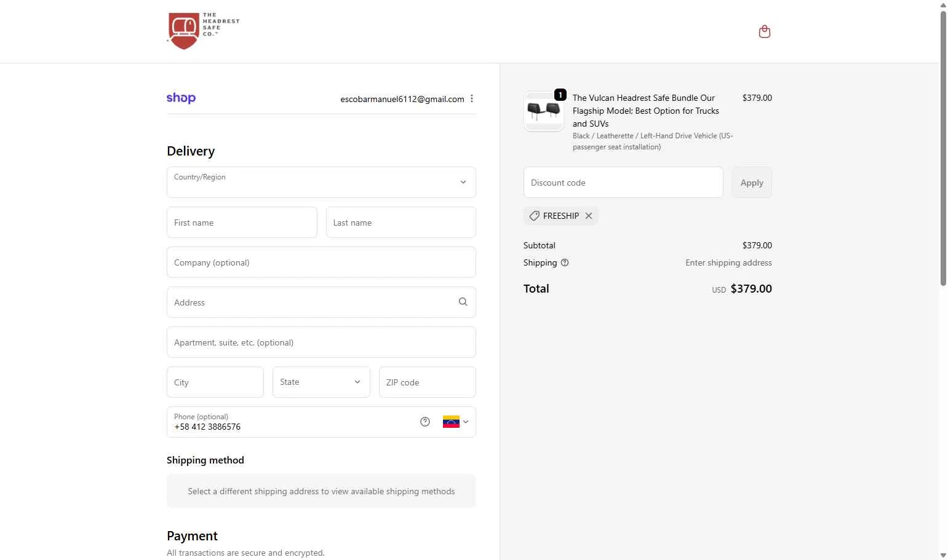The image size is (948, 560).
Task: Click the page vertical scrollbar
Action: click(943, 148)
